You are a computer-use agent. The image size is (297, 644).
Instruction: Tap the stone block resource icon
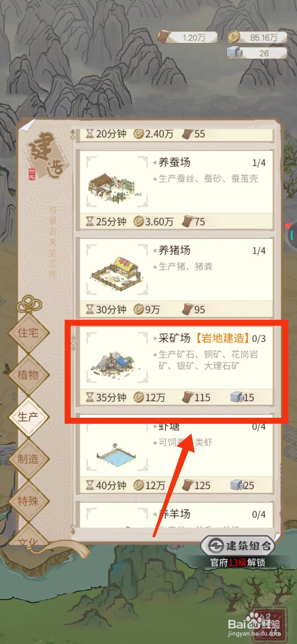234,53
